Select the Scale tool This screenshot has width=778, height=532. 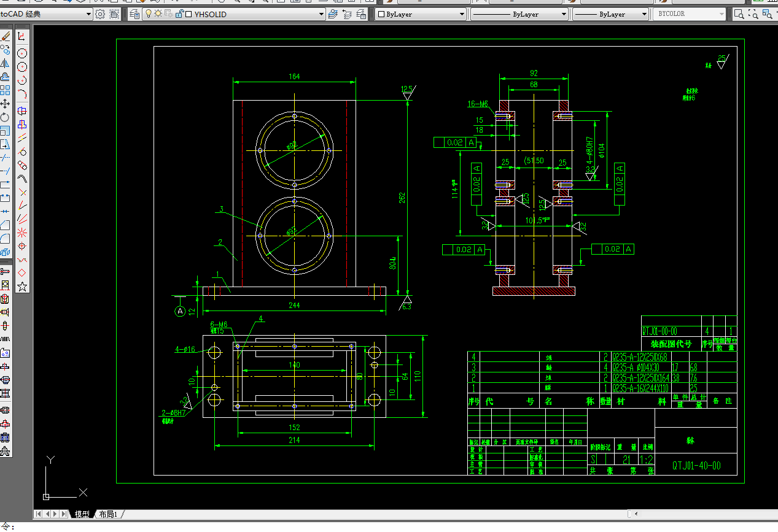point(5,131)
